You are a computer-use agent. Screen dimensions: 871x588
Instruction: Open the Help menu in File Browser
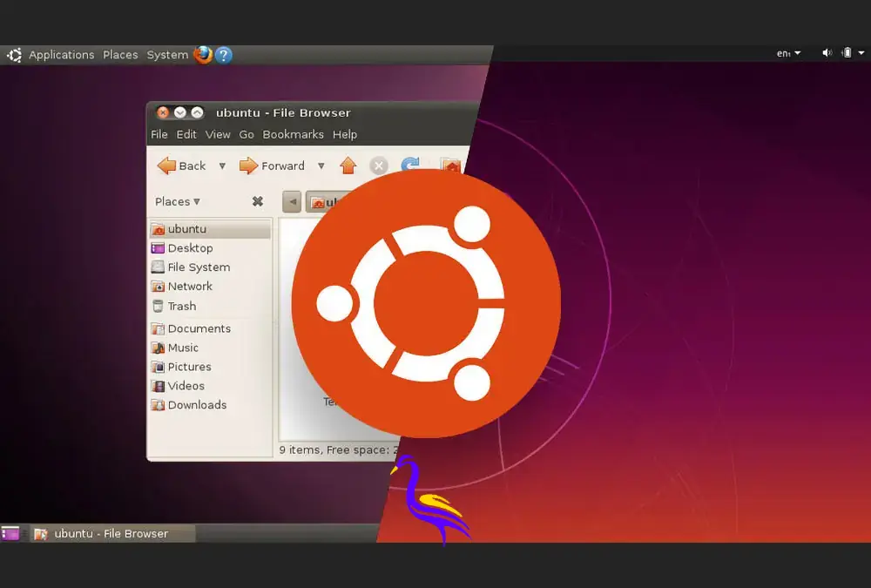[x=344, y=134]
